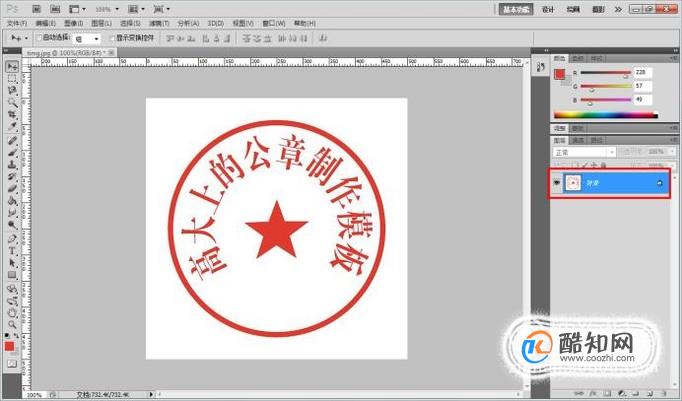Select the Move tool in the toolbox

point(12,67)
